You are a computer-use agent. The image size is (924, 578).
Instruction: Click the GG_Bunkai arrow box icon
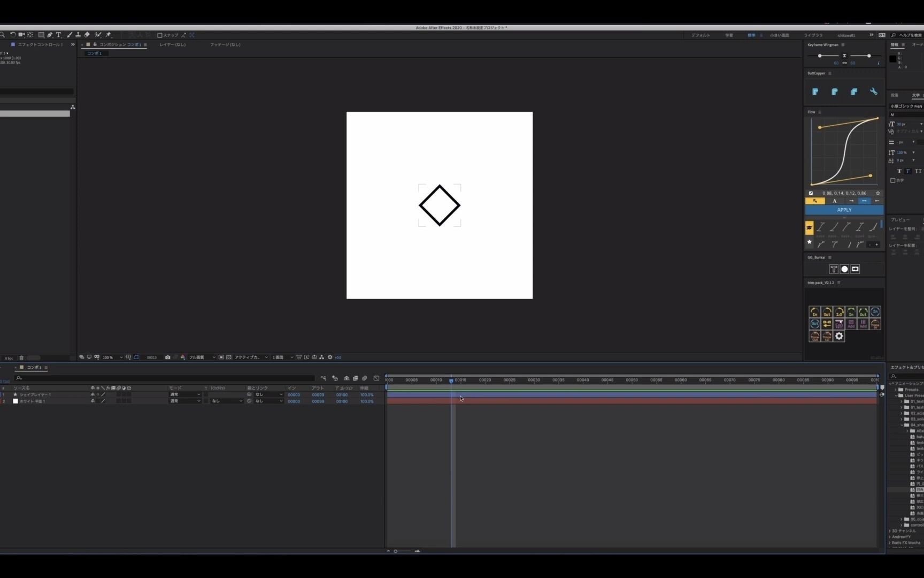click(x=855, y=269)
